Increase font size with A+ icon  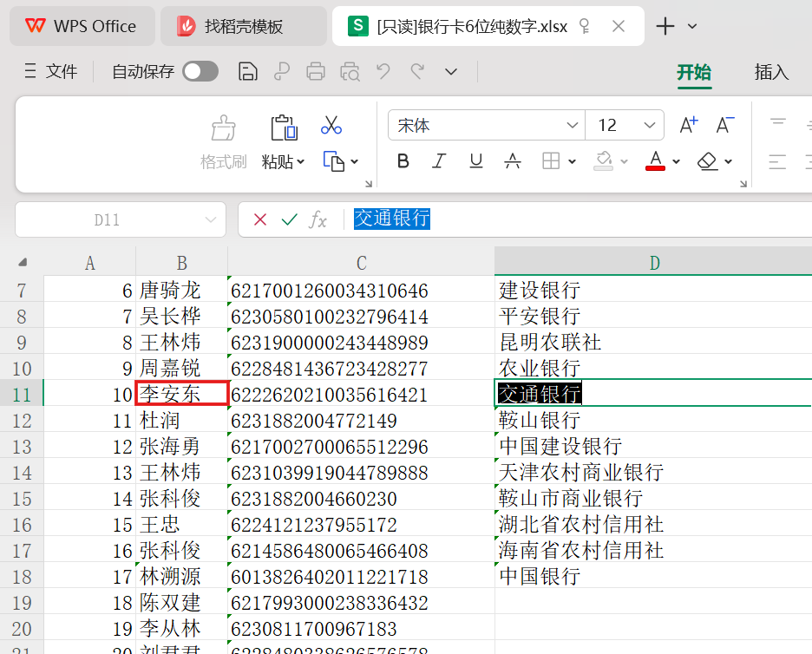pyautogui.click(x=688, y=126)
